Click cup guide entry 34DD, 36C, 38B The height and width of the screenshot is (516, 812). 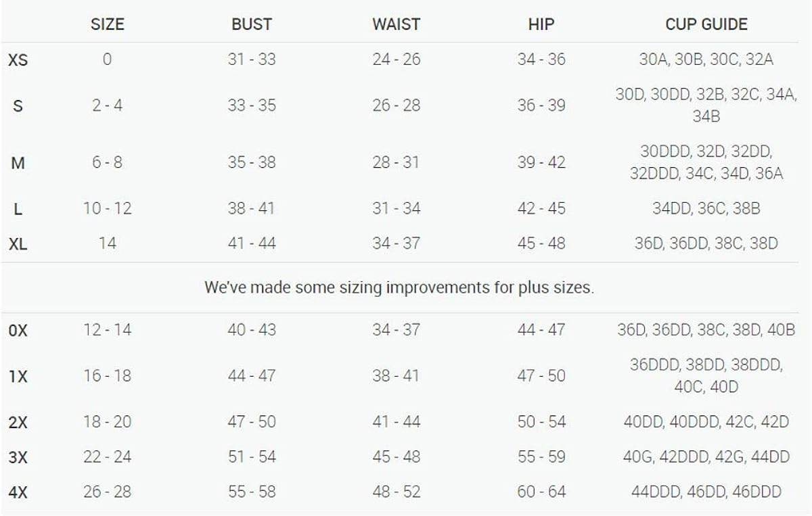point(706,208)
